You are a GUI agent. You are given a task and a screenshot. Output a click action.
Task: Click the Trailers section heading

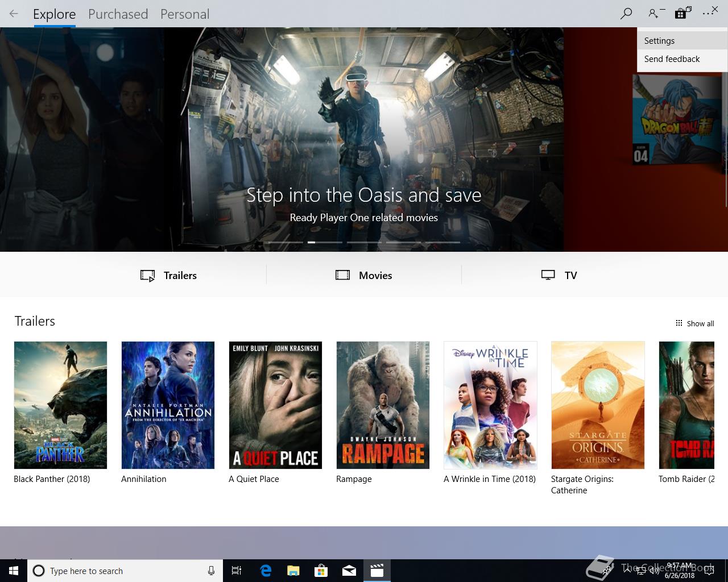[35, 321]
